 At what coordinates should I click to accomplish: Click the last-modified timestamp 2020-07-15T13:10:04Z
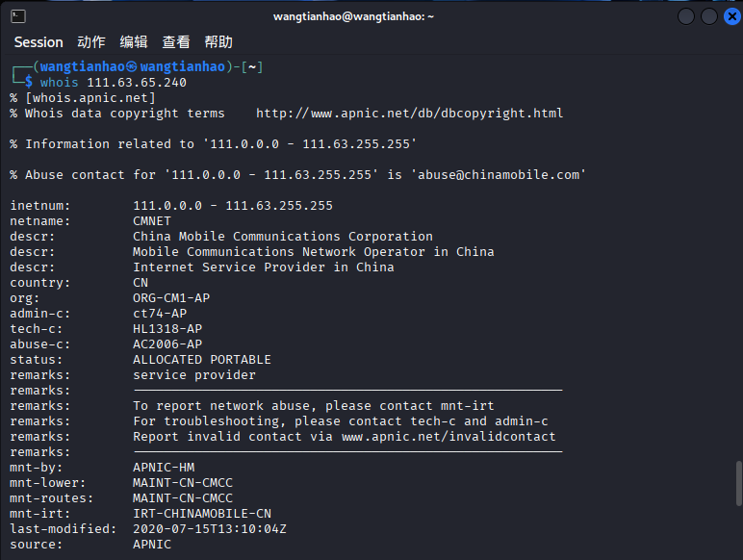coord(210,529)
